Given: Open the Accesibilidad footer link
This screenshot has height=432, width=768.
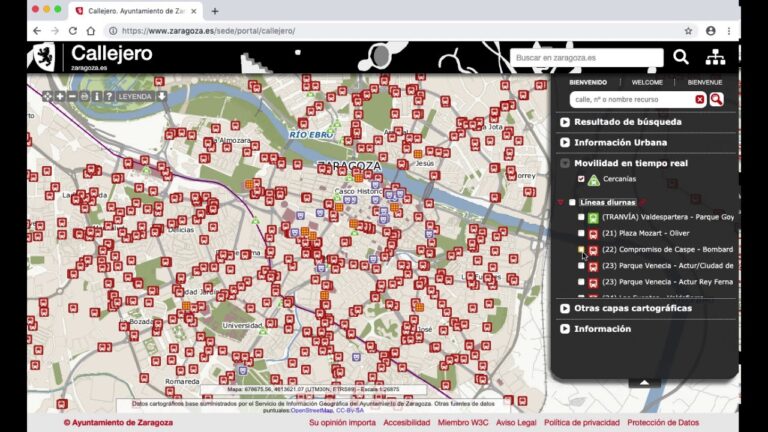Looking at the screenshot, I should pyautogui.click(x=407, y=422).
